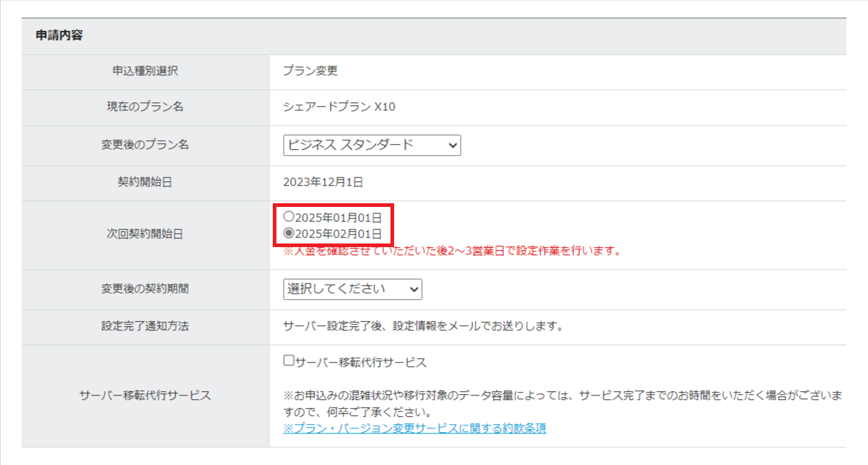This screenshot has width=868, height=465.
Task: Open the プラン・バージョン変更サービス約款条項 link
Action: tap(415, 428)
